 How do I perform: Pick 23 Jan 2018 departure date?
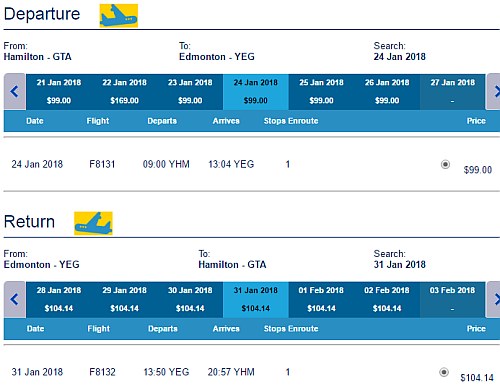click(190, 92)
